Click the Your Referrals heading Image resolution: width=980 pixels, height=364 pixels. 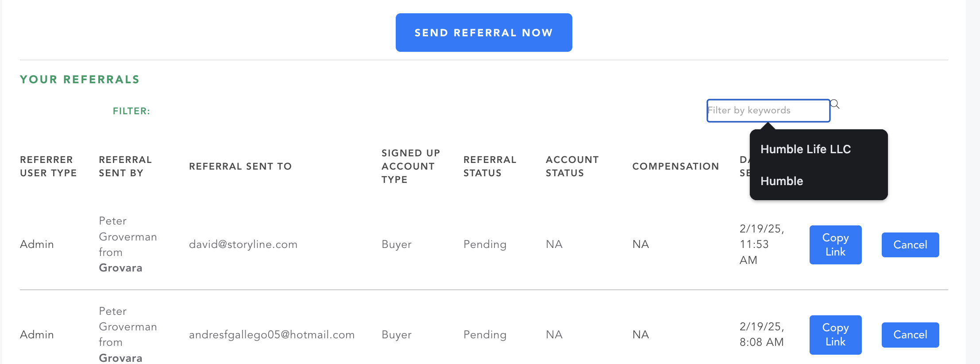click(80, 79)
